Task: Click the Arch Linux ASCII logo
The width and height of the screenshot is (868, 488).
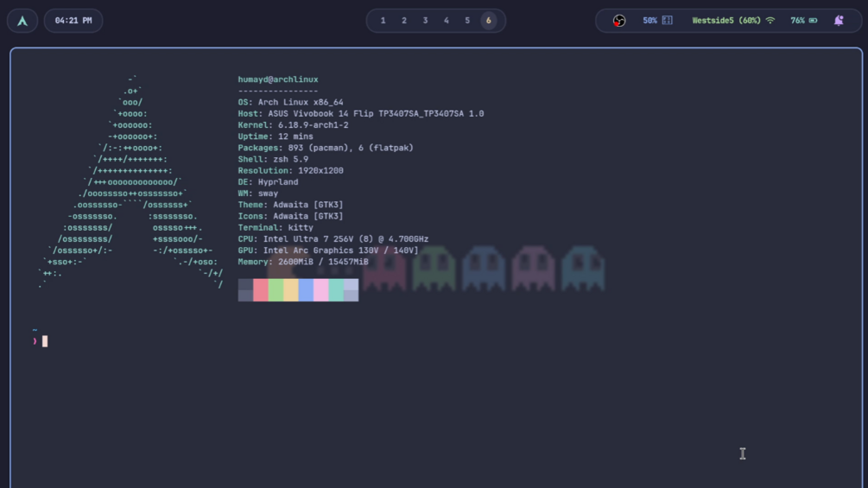Action: [x=130, y=182]
